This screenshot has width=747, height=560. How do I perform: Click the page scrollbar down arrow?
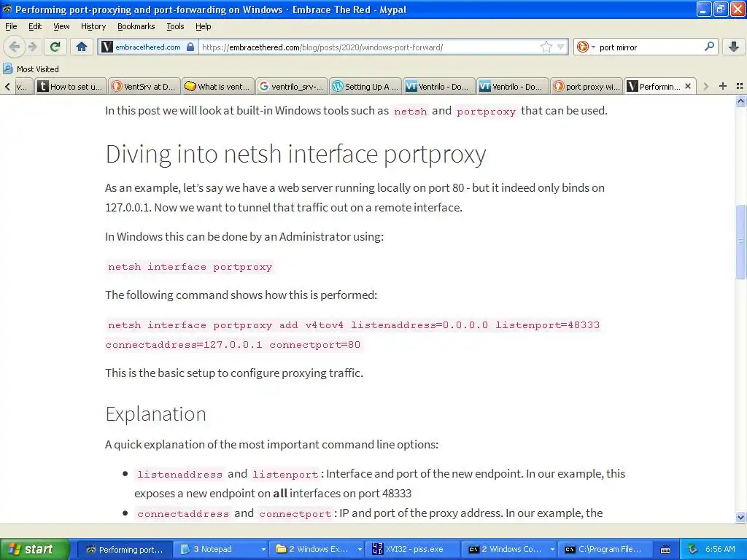pyautogui.click(x=740, y=517)
